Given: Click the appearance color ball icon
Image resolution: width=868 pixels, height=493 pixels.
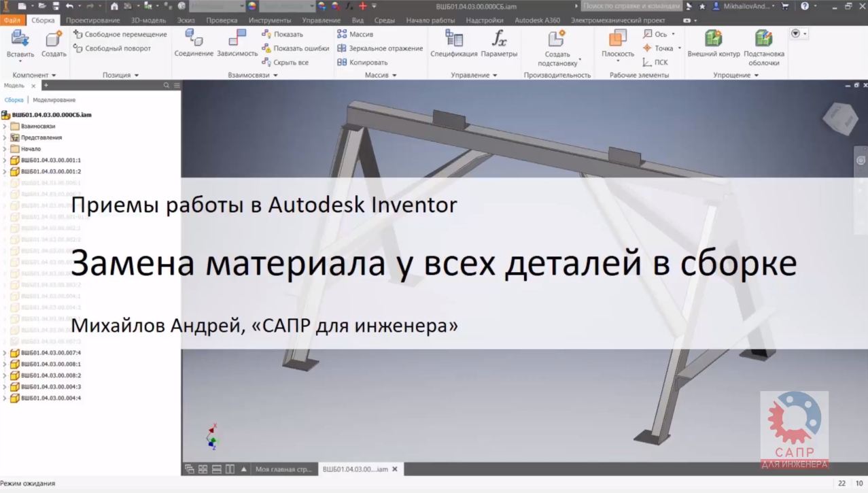Looking at the screenshot, I should point(253,6).
